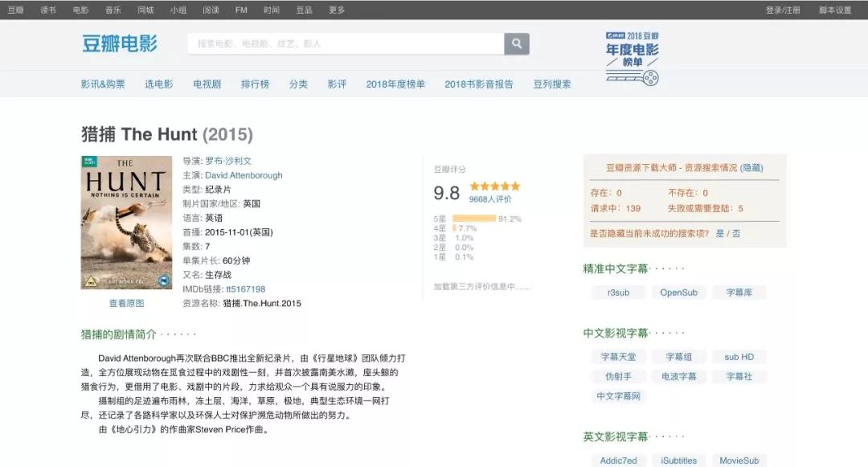Open the 电视剧 section tab
868x467 pixels.
pyautogui.click(x=206, y=83)
